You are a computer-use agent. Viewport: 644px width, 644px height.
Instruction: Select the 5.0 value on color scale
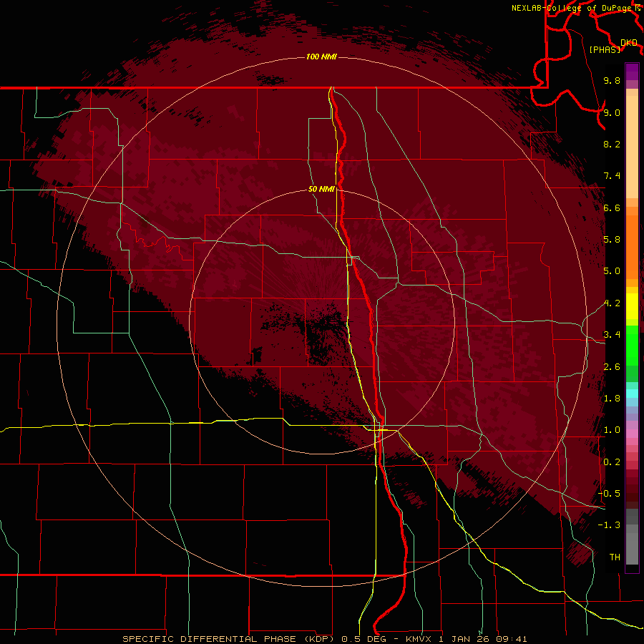coord(612,271)
